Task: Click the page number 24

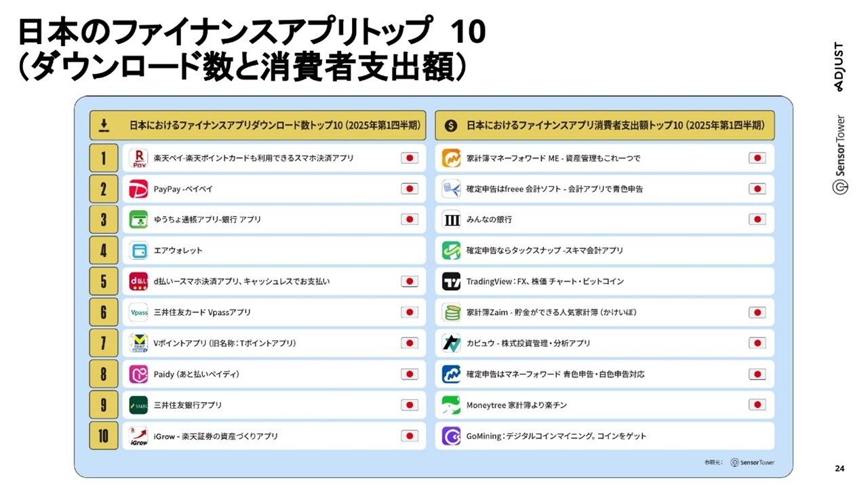Action: tap(840, 469)
